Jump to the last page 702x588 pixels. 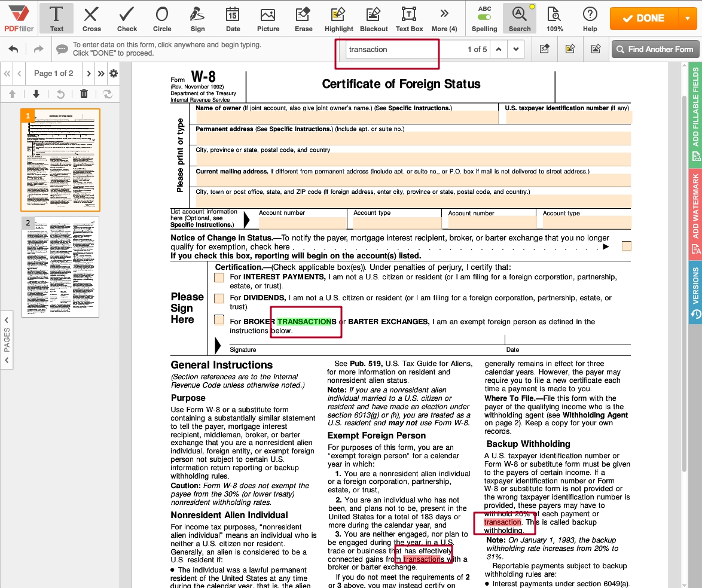pyautogui.click(x=101, y=74)
